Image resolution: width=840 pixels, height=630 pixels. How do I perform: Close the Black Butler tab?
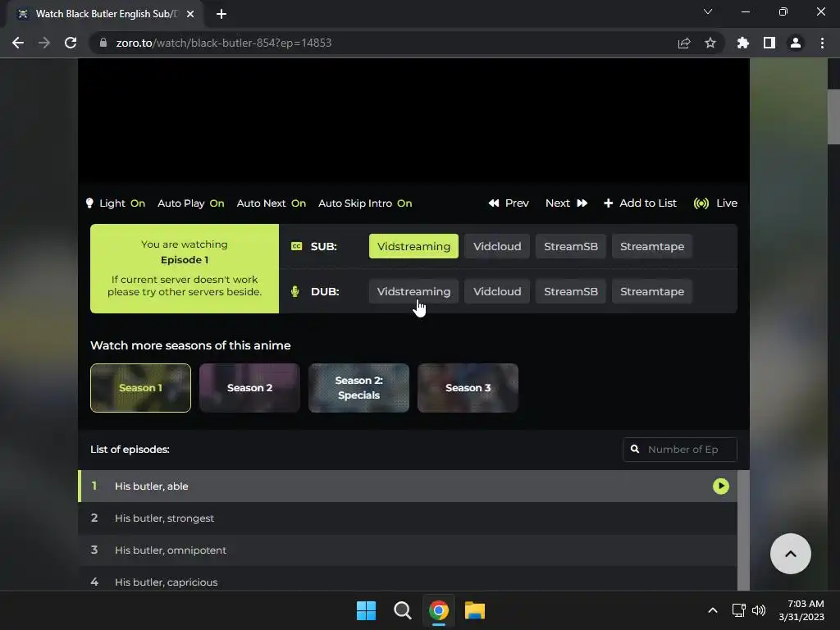coord(190,14)
